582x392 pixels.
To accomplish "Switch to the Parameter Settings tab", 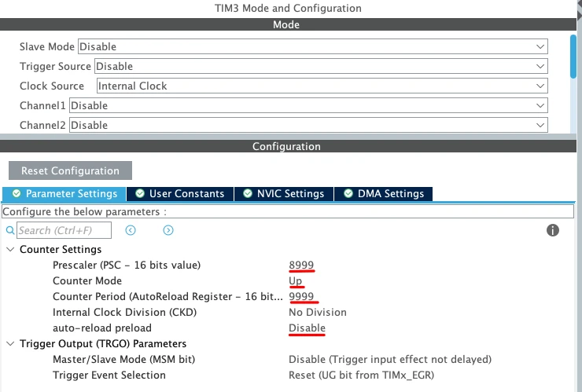I will 64,193.
